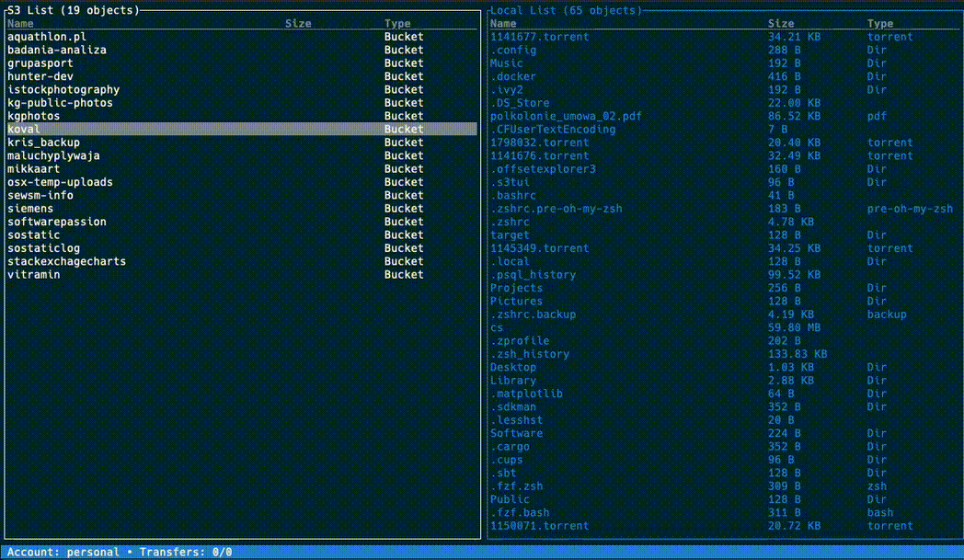This screenshot has height=560, width=964.
Task: Select the istockphotography bucket
Action: (x=63, y=90)
